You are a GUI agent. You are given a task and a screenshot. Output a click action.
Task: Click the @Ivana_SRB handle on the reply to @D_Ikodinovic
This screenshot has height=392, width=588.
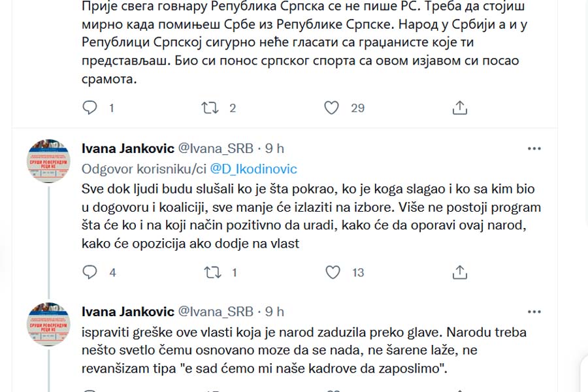click(x=215, y=148)
